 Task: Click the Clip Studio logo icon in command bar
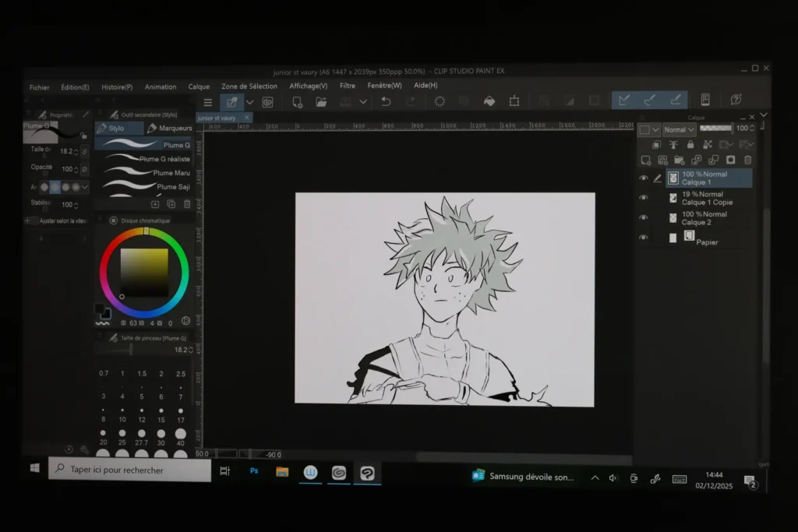pyautogui.click(x=268, y=102)
